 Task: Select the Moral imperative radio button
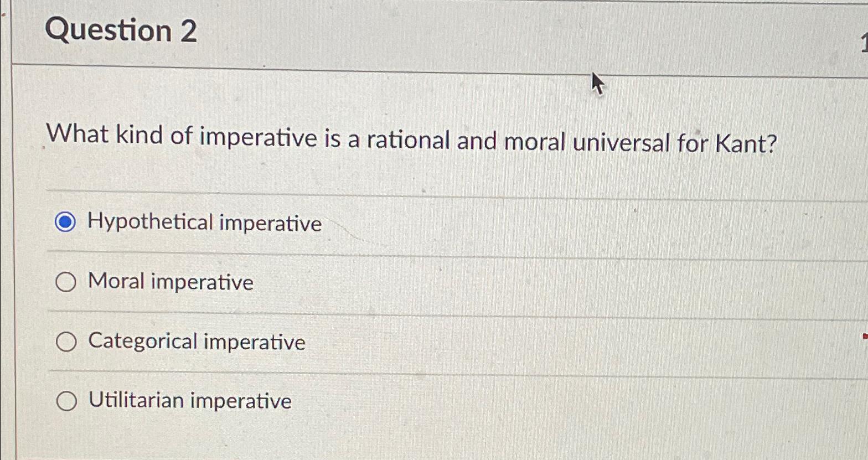pos(66,282)
